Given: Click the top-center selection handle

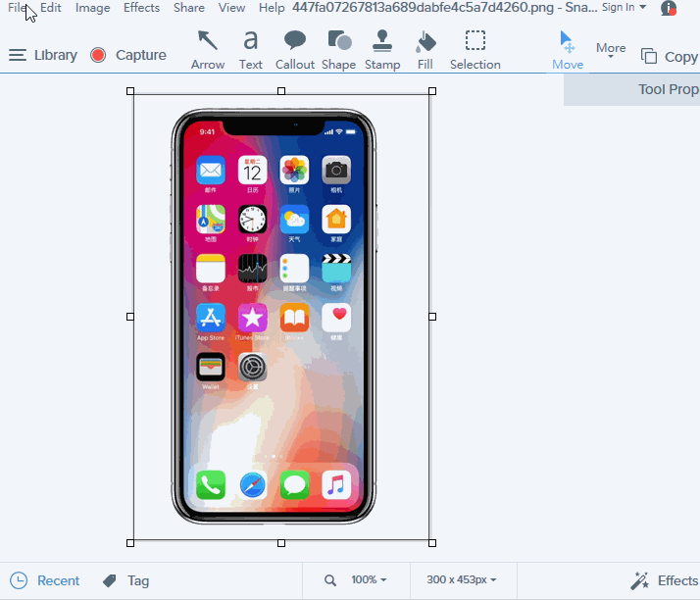Looking at the screenshot, I should [281, 91].
